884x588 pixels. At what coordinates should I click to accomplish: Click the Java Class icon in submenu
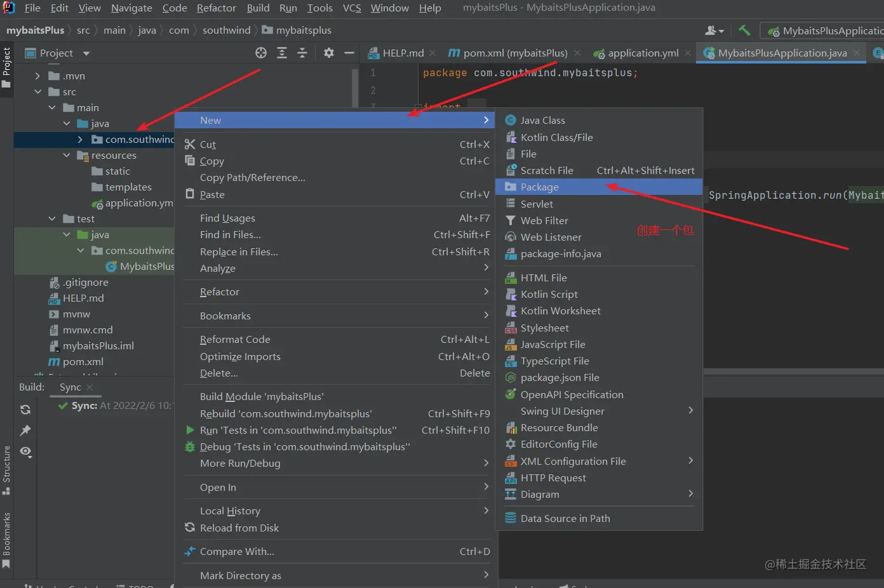point(510,120)
